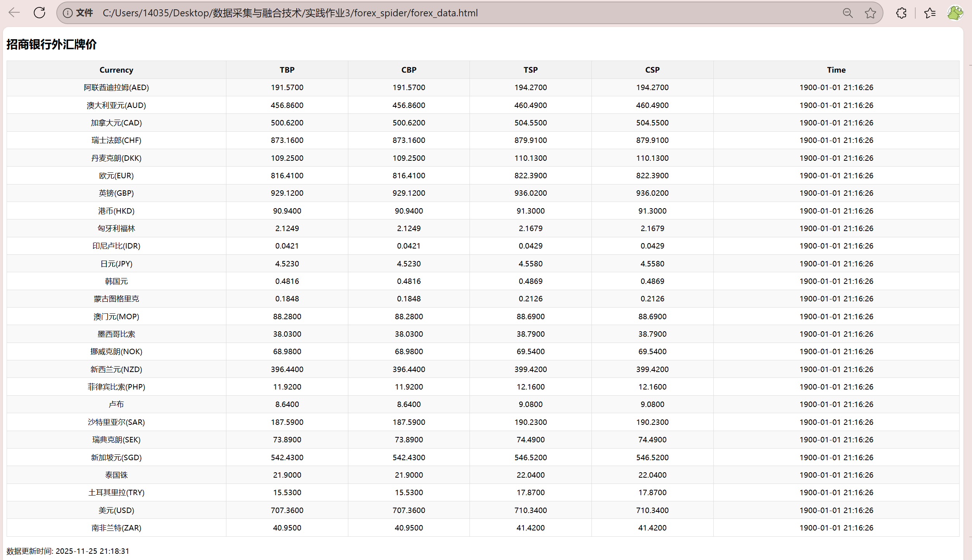Select the 英镑(GBP) TSP value 936.0200
This screenshot has height=560, width=972.
(x=530, y=193)
